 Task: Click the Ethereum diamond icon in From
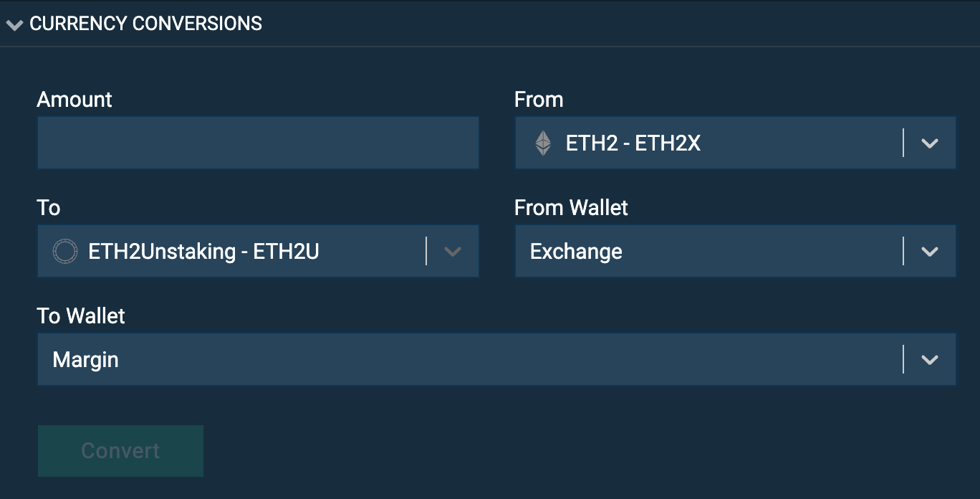[x=543, y=143]
